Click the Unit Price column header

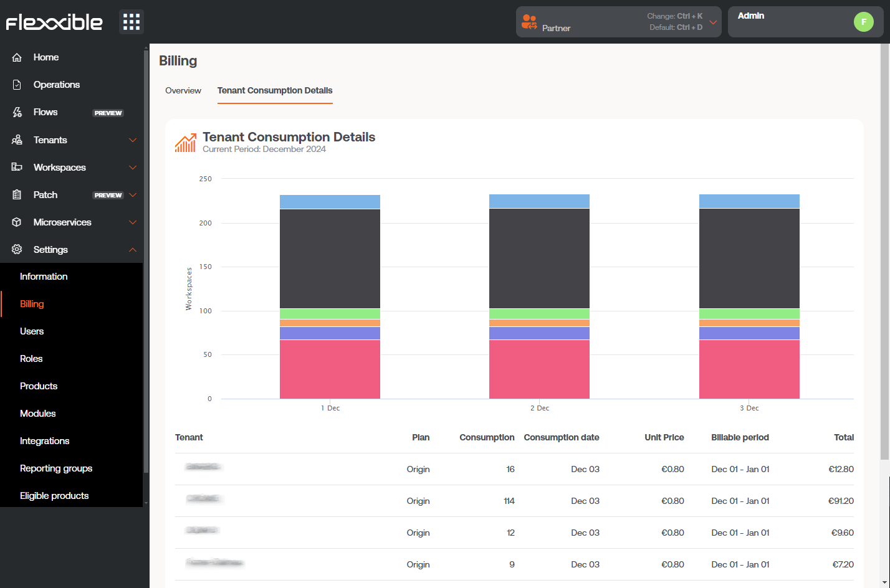pyautogui.click(x=664, y=437)
